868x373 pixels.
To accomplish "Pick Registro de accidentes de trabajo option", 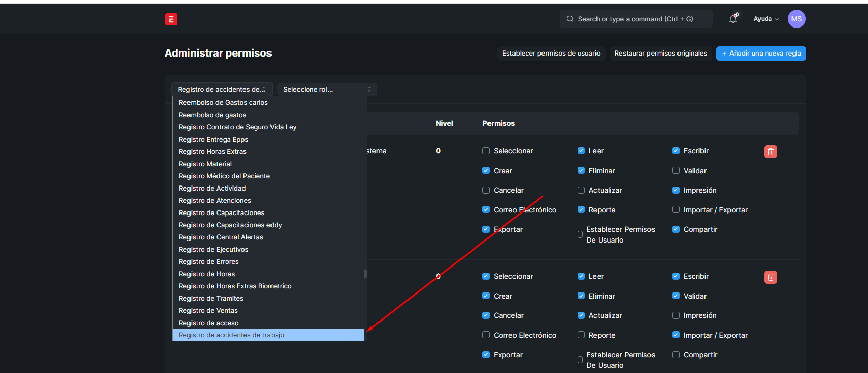I will click(231, 335).
